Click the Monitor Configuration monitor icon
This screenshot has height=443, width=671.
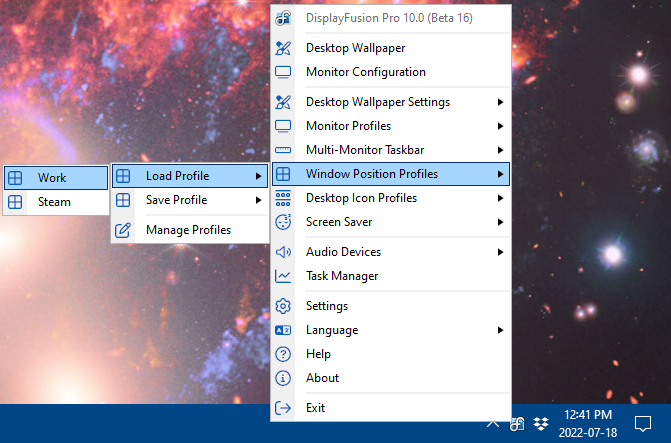[x=283, y=72]
